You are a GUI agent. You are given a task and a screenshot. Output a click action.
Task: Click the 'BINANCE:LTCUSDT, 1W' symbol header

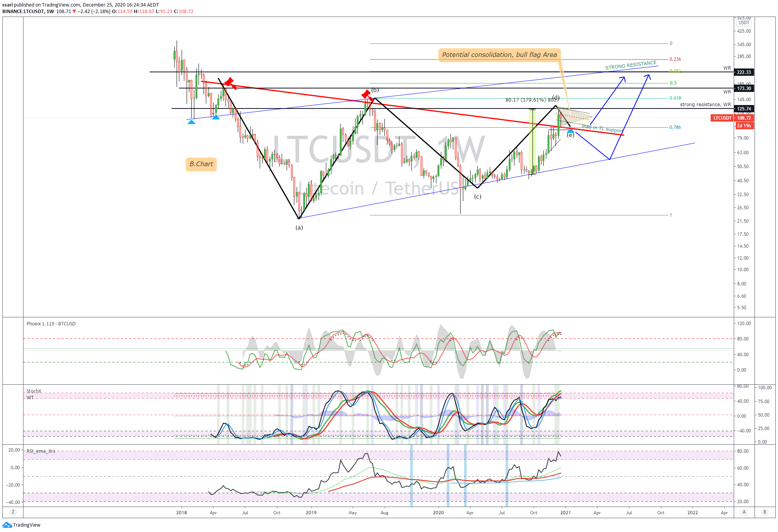[28, 12]
